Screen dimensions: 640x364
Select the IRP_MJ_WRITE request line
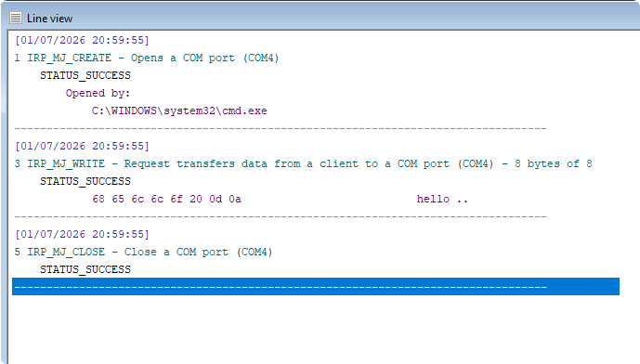tap(303, 163)
